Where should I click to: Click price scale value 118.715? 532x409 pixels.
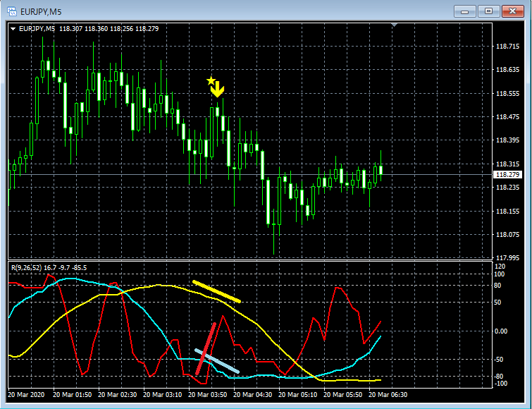[507, 47]
